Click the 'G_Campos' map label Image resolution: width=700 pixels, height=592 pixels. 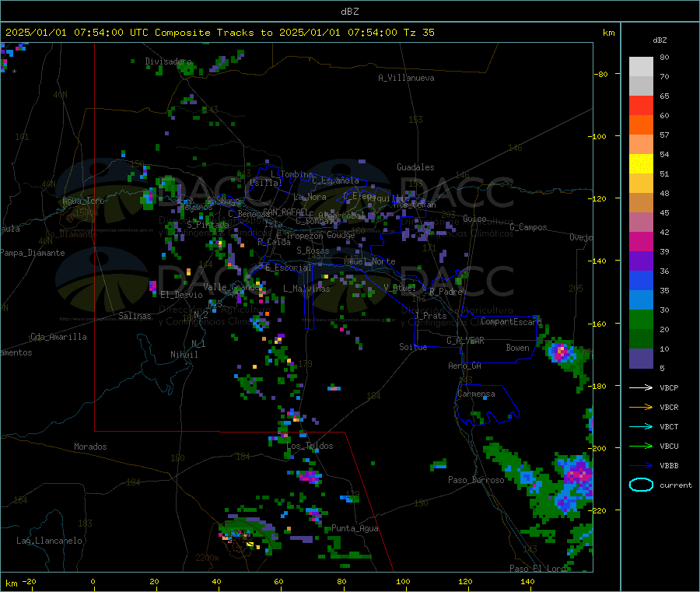(x=529, y=227)
